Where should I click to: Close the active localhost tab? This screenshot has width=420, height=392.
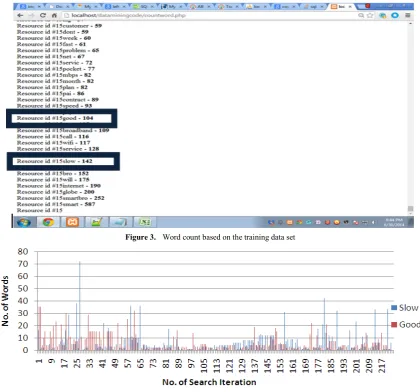[x=350, y=6]
